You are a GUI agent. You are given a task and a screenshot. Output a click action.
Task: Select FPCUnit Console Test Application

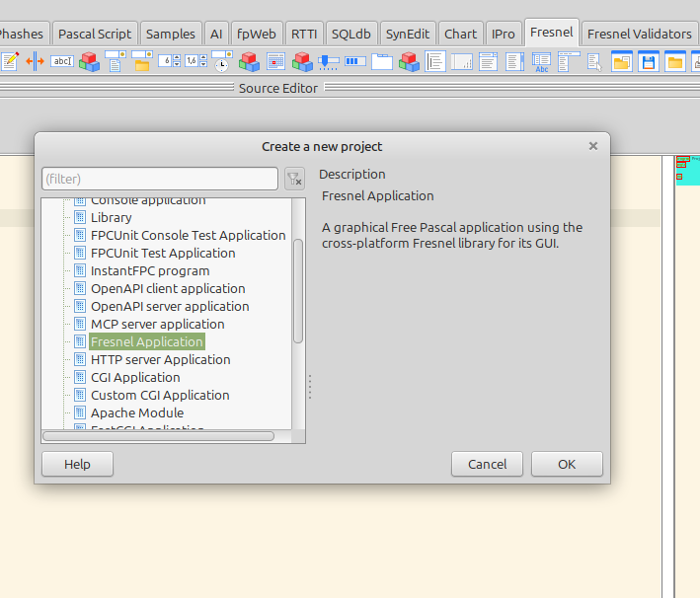(x=188, y=235)
